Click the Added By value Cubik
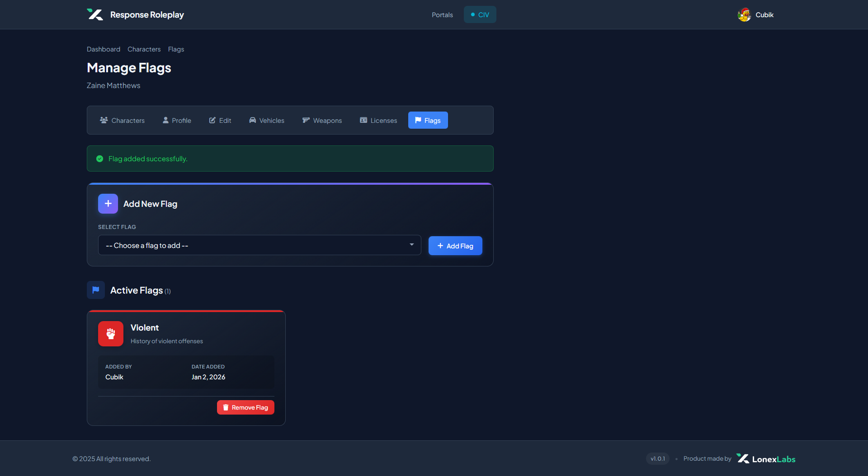 click(x=114, y=377)
